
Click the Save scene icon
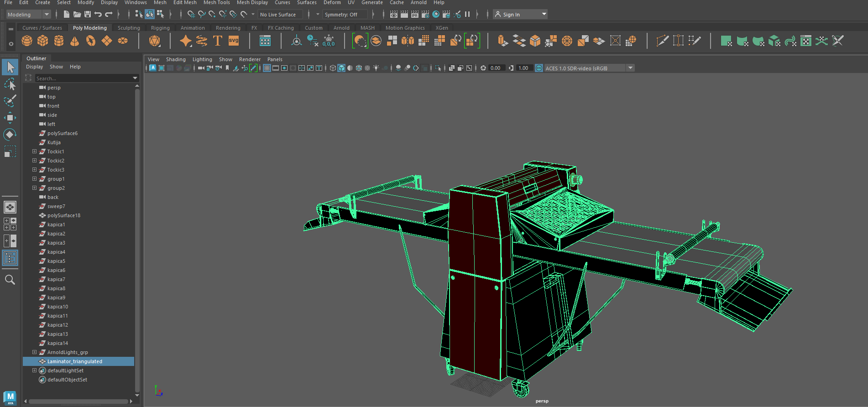(88, 15)
